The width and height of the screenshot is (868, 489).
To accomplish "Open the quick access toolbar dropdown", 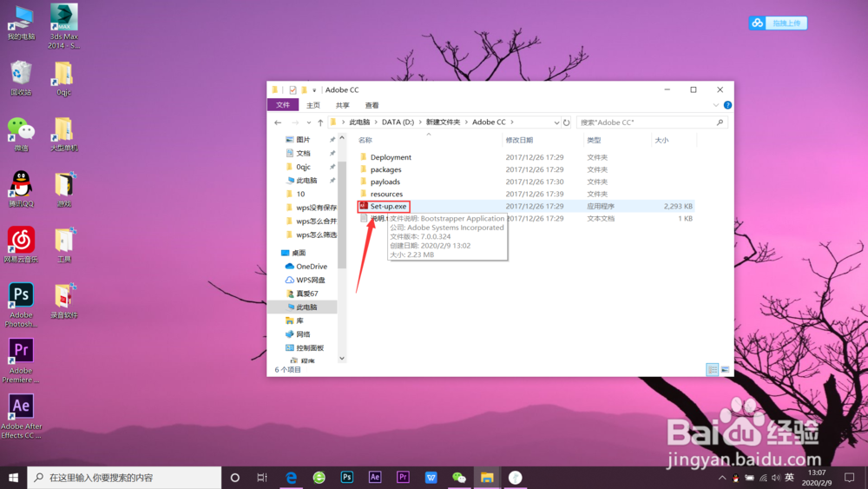I will tap(314, 90).
